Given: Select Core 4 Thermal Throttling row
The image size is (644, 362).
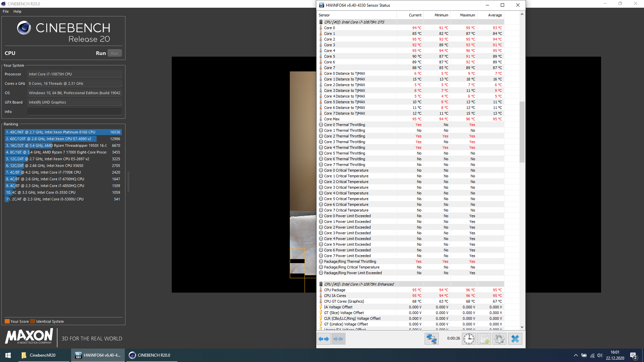Looking at the screenshot, I should [411, 147].
